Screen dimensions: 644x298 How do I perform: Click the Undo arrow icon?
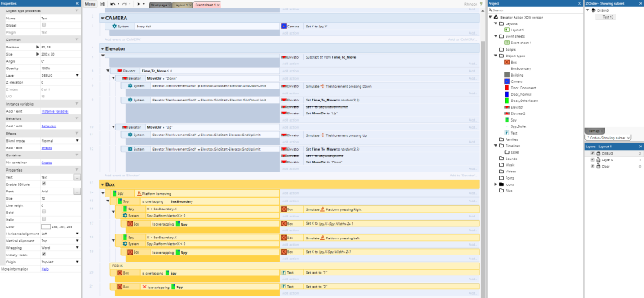tap(113, 4)
